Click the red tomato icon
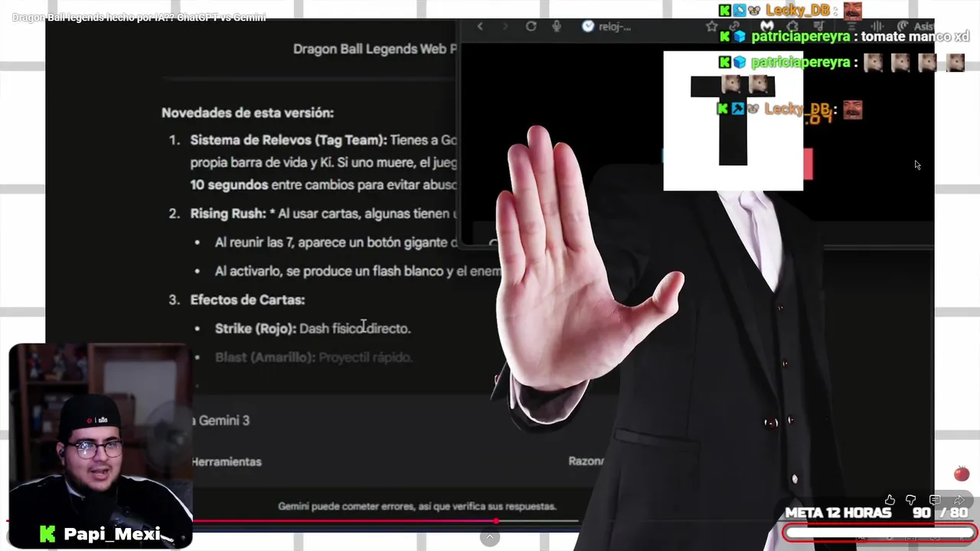This screenshot has height=551, width=980. [x=962, y=474]
